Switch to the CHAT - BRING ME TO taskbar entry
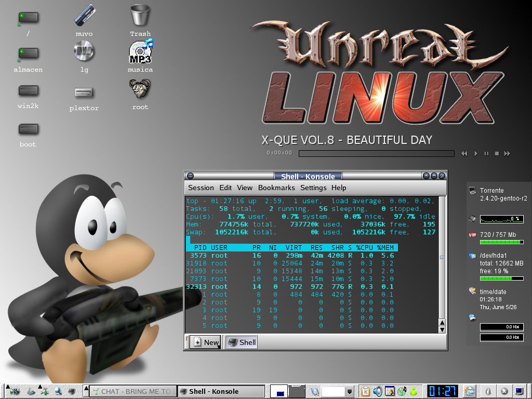This screenshot has width=532, height=399. pyautogui.click(x=134, y=391)
